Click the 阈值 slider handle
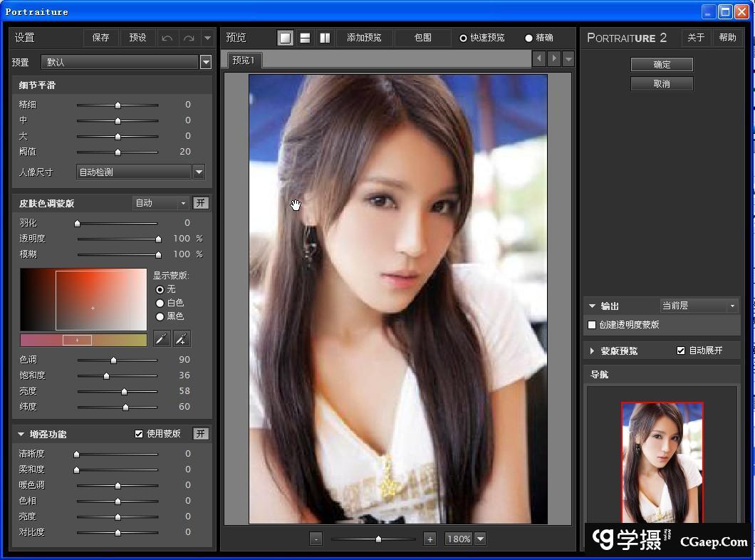The image size is (755, 560). pos(118,152)
